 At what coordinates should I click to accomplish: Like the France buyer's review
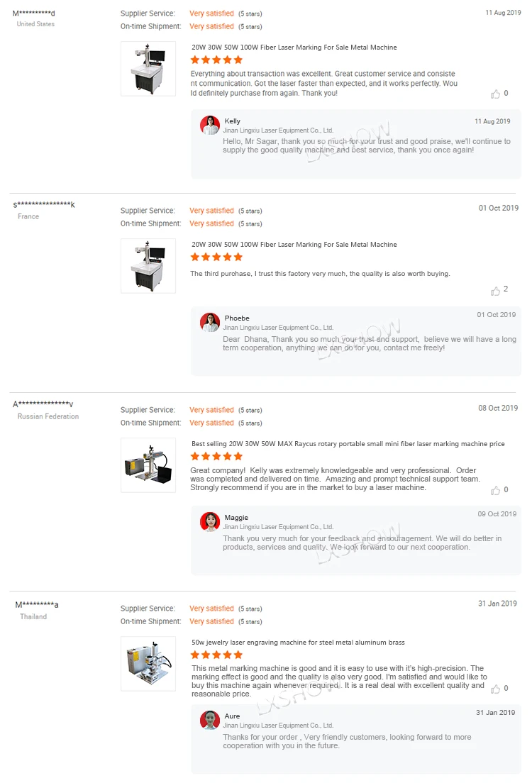(x=495, y=291)
